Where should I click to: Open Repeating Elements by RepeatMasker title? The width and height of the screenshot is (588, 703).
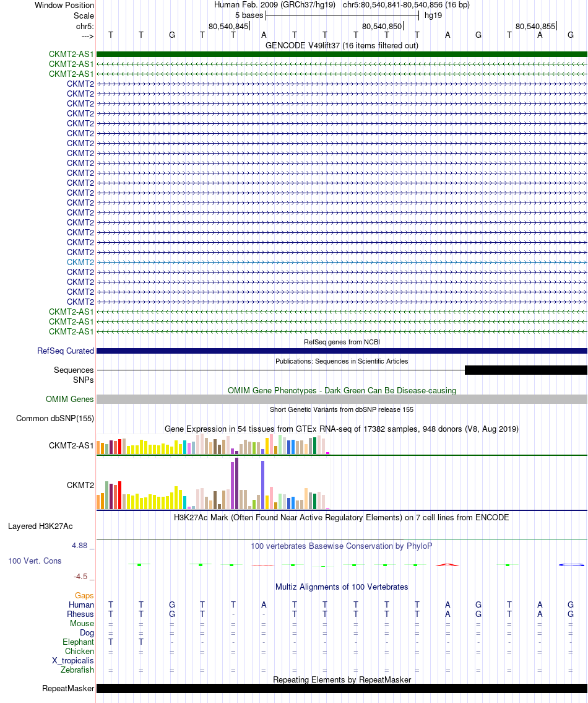click(342, 679)
